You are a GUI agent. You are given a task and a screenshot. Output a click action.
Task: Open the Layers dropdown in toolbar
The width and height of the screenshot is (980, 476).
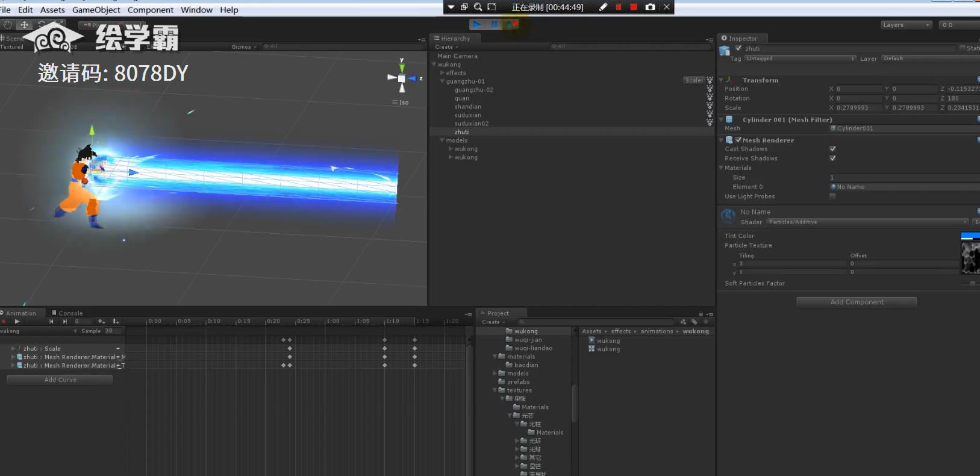(x=907, y=25)
